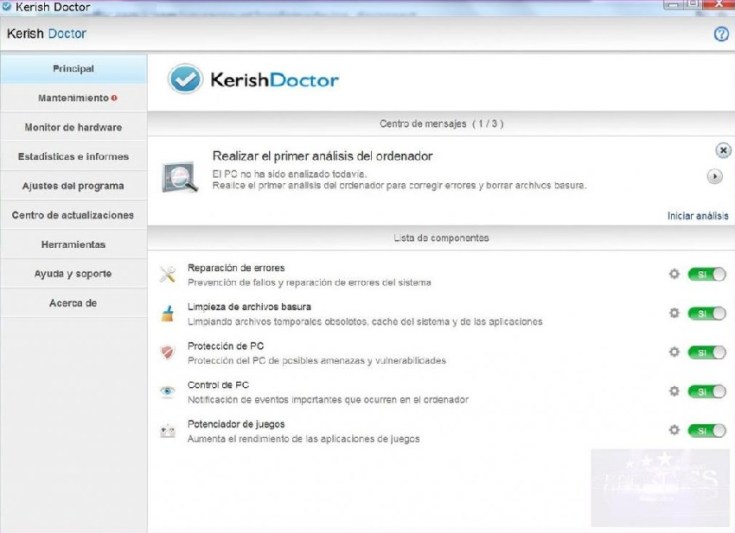
Task: Click the Iniciar análisis link
Action: tap(698, 216)
